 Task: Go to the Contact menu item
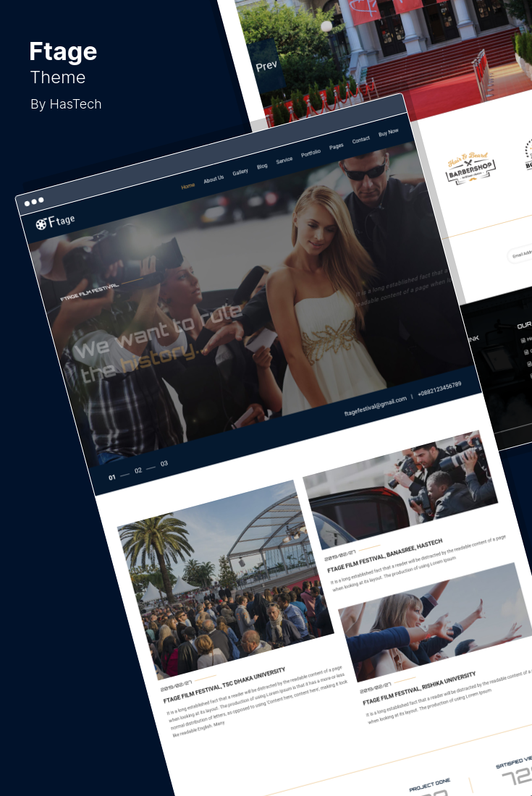[x=361, y=140]
